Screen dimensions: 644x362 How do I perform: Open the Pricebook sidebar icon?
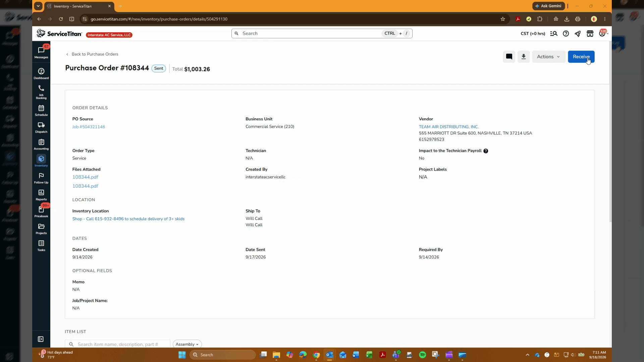tap(41, 212)
